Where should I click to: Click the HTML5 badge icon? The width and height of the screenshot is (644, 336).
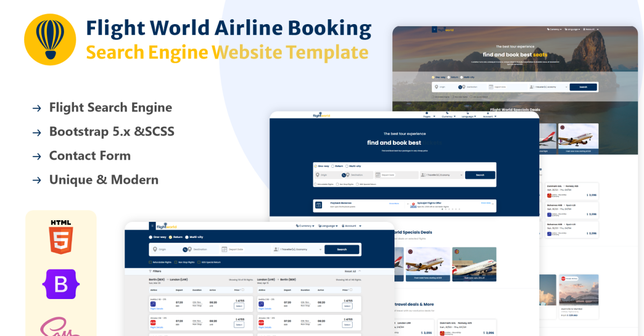61,236
